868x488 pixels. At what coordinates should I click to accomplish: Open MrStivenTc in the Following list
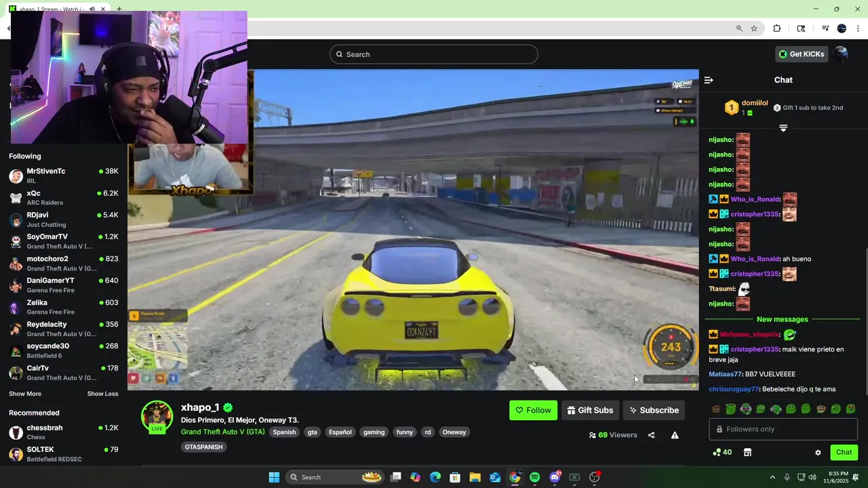[x=64, y=176]
